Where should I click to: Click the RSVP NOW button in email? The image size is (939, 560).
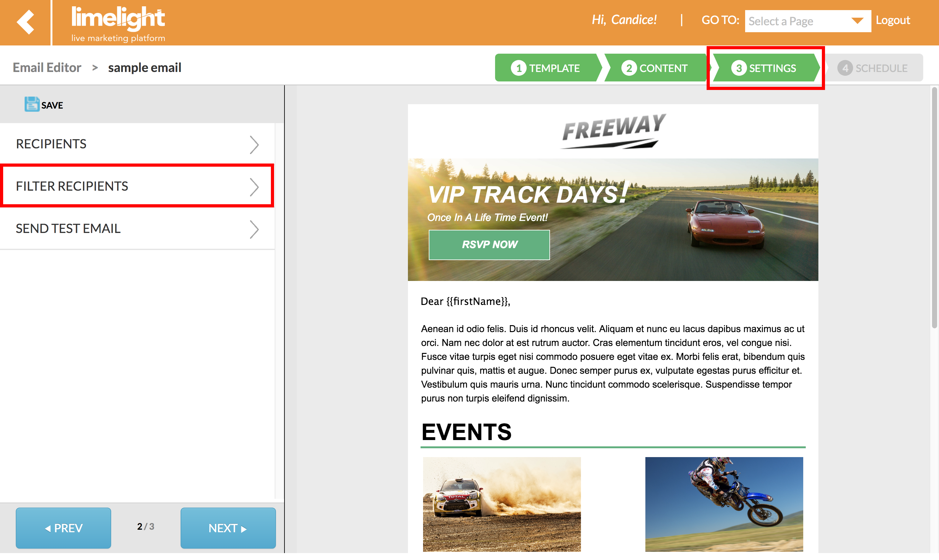click(489, 245)
